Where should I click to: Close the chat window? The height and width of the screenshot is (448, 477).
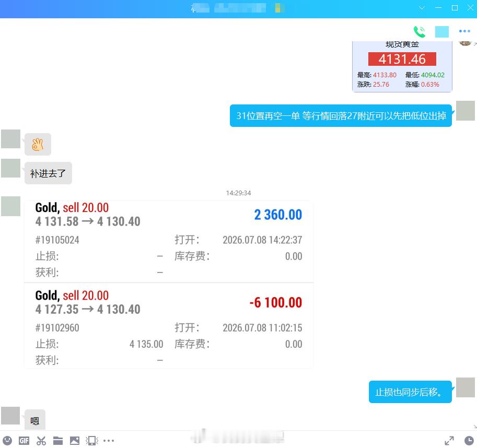pyautogui.click(x=470, y=8)
